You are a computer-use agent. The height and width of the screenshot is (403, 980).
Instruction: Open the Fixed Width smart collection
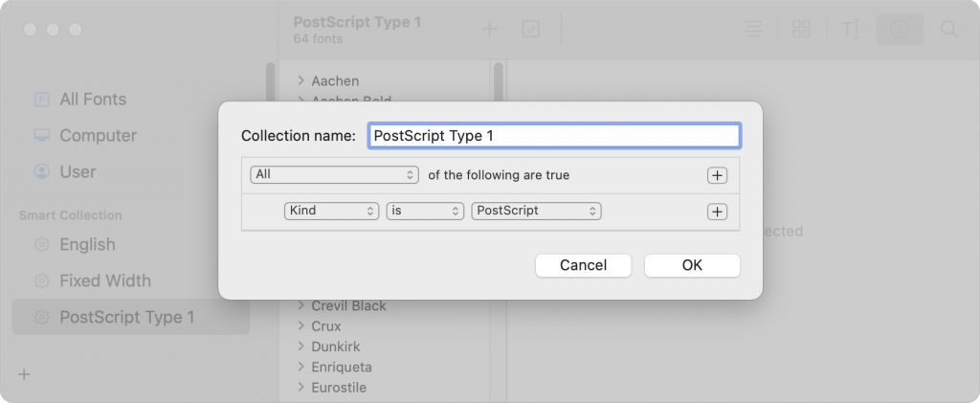pyautogui.click(x=131, y=280)
